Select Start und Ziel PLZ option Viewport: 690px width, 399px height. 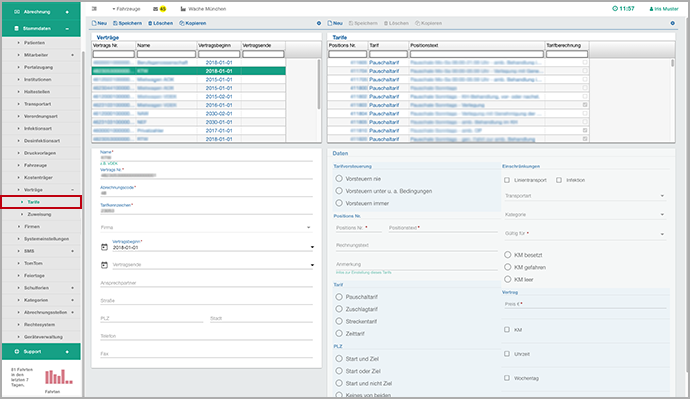339,359
